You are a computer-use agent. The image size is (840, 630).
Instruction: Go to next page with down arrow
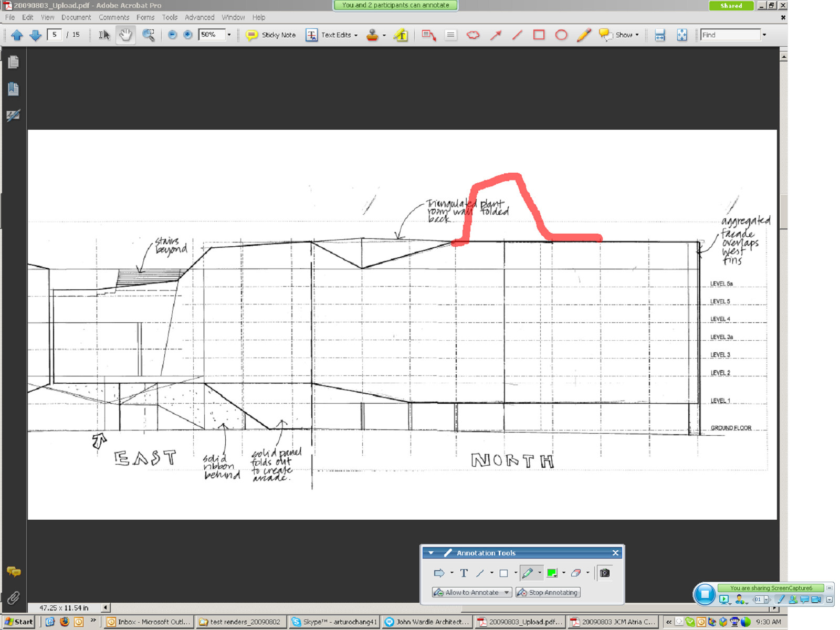[x=35, y=35]
